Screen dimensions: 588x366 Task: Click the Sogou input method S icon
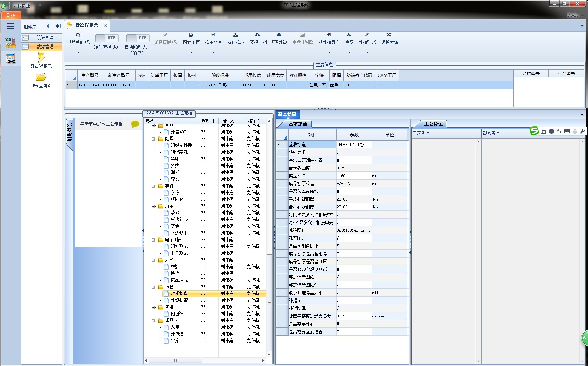point(534,131)
